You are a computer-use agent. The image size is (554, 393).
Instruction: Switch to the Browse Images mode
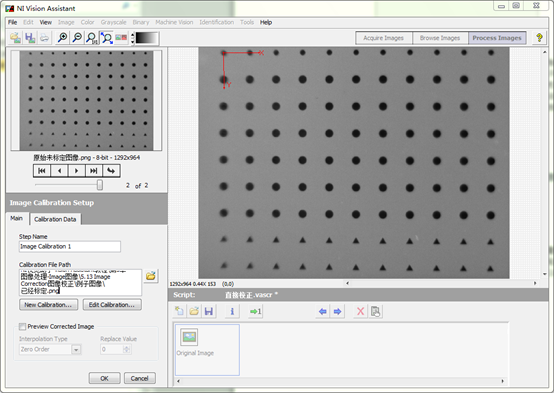(440, 38)
